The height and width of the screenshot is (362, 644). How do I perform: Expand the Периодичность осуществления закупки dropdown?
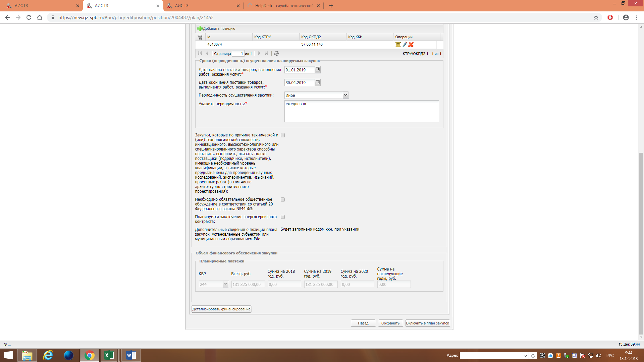pyautogui.click(x=345, y=95)
